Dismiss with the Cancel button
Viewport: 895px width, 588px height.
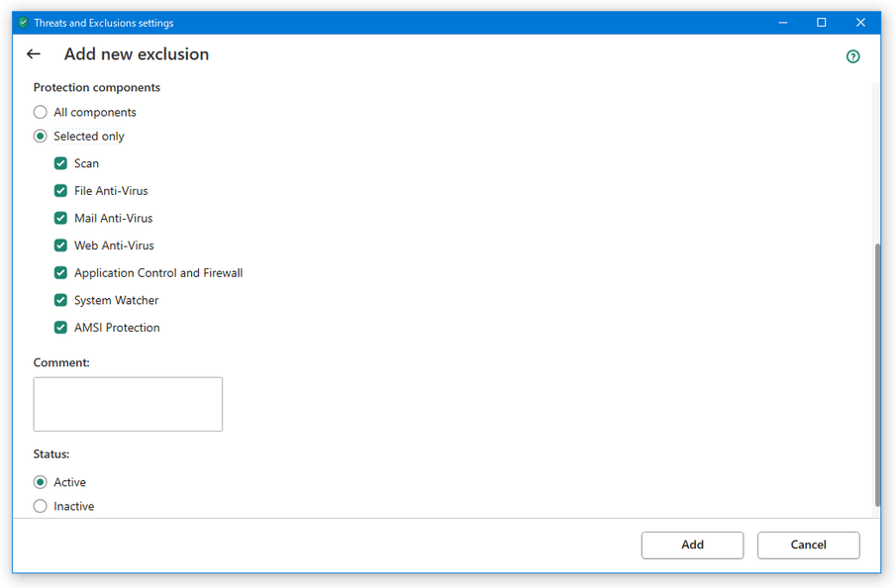pyautogui.click(x=808, y=545)
